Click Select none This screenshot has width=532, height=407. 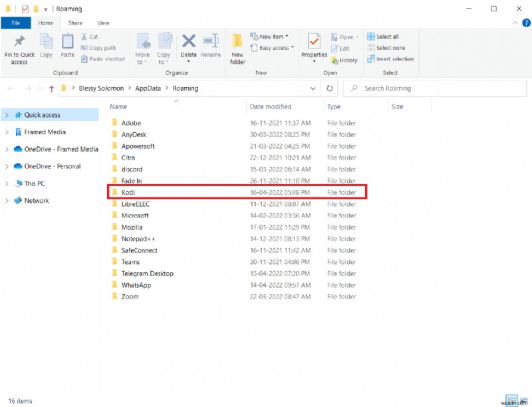pyautogui.click(x=386, y=48)
